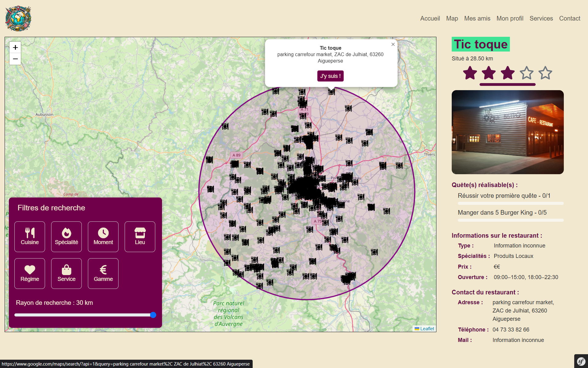Open the Régime heart filter

[30, 274]
